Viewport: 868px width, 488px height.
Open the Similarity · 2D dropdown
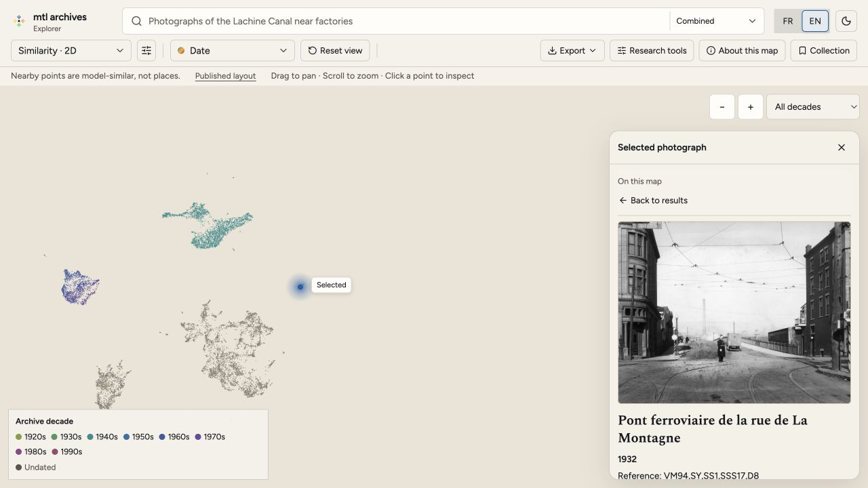71,51
